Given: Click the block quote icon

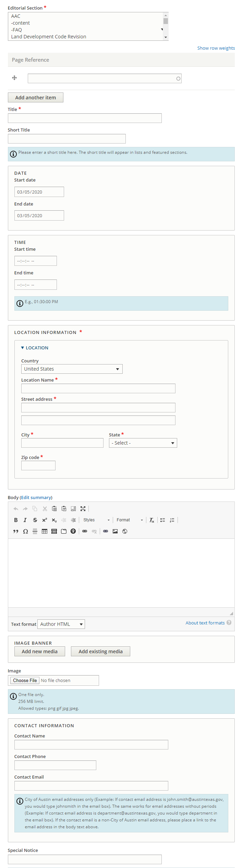Looking at the screenshot, I should [16, 531].
